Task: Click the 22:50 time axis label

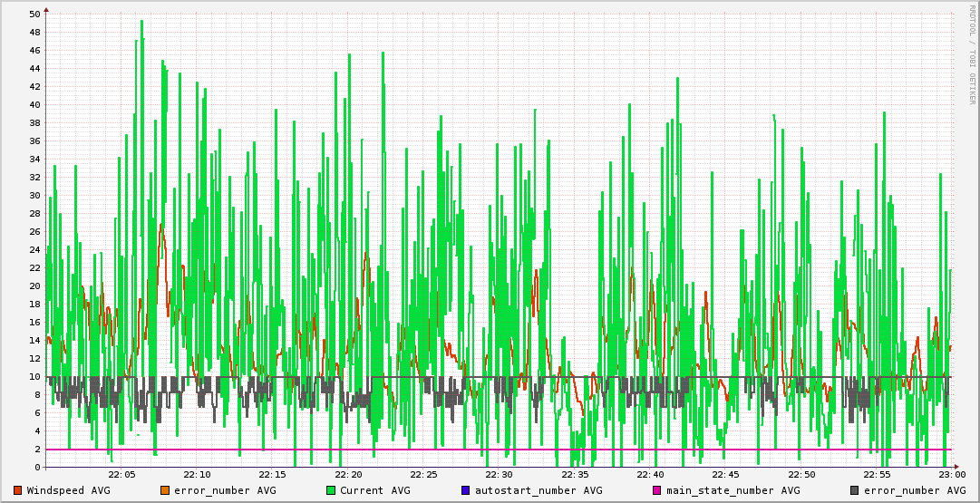Action: click(x=800, y=475)
